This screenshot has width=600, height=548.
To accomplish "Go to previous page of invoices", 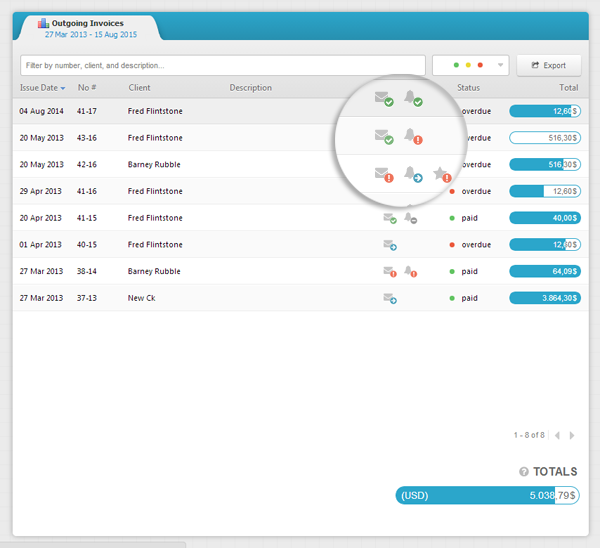I will 557,436.
